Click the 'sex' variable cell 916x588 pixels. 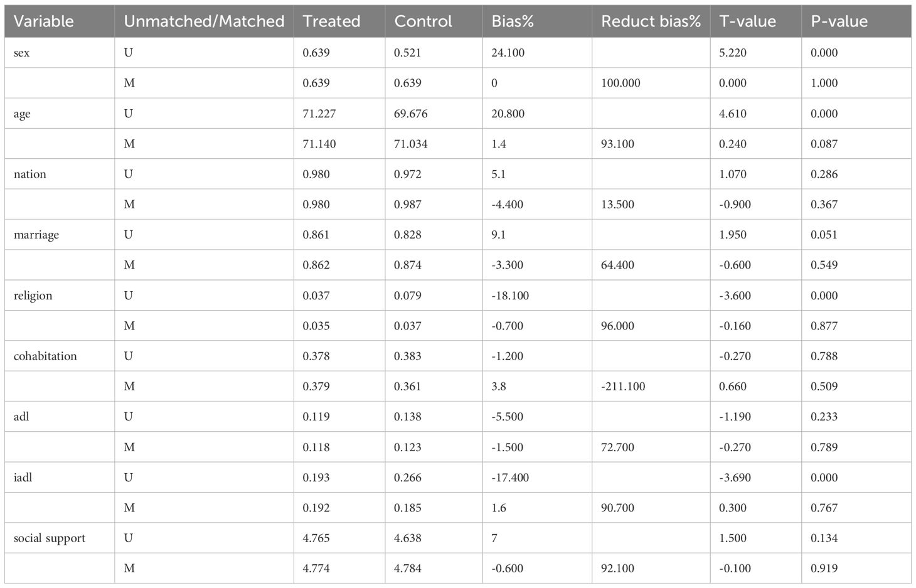tap(22, 53)
